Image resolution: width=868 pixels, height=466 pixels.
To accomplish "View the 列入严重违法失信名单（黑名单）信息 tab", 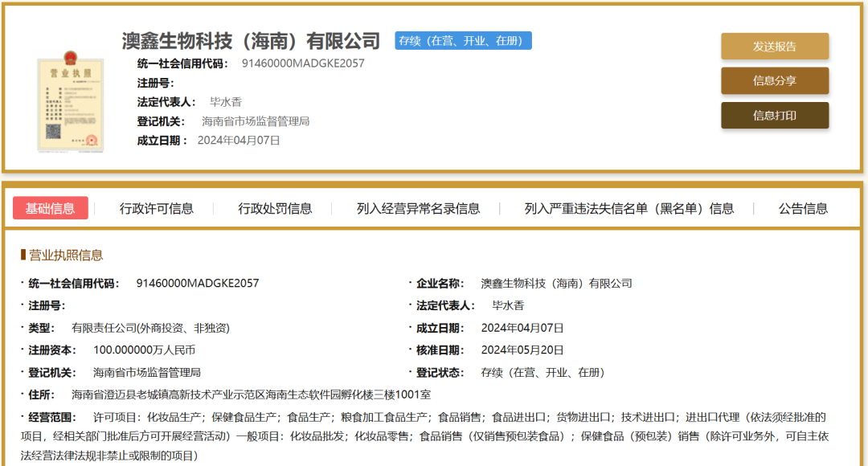I will coord(628,208).
